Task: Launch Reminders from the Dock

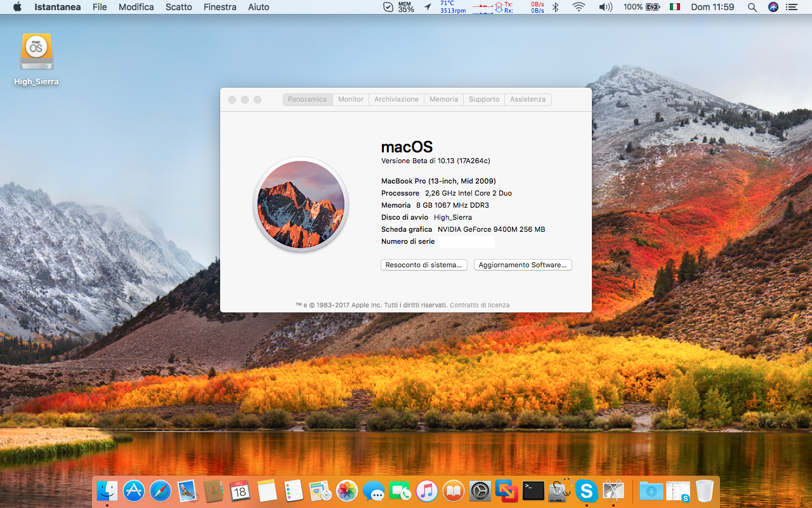Action: (x=294, y=491)
